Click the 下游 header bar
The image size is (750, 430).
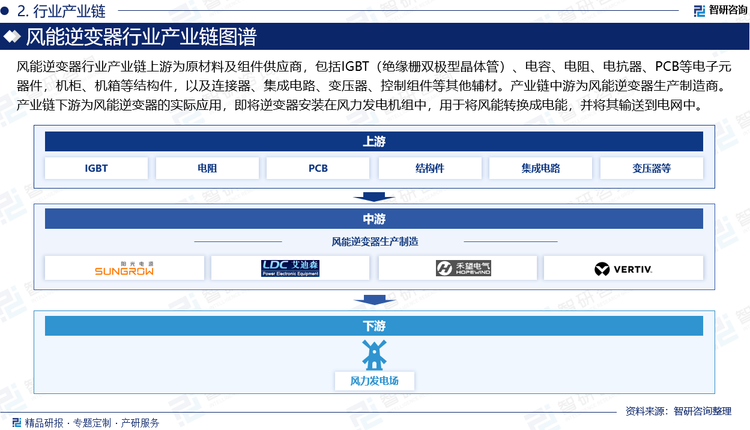point(374,326)
